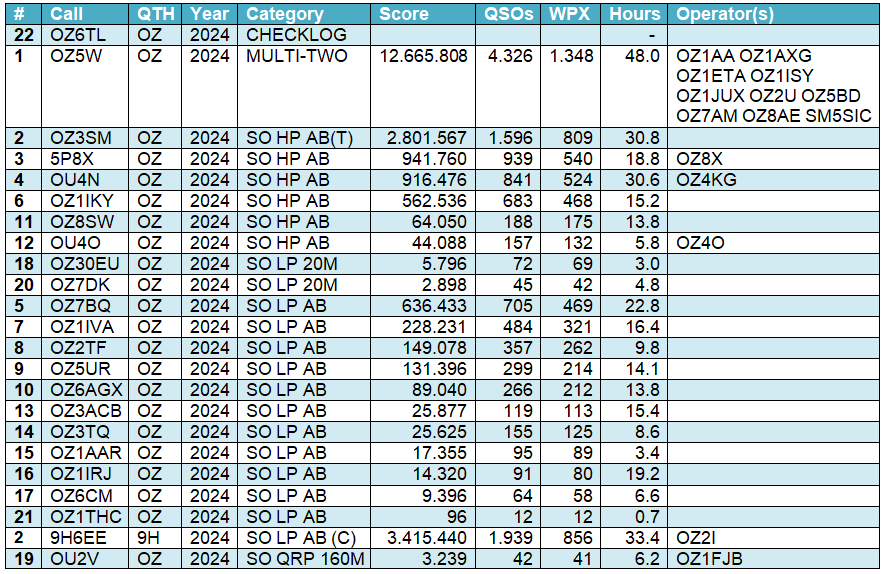Viewport: 885px width, 574px height.
Task: Select the callsign 9H6EE
Action: coord(78,537)
